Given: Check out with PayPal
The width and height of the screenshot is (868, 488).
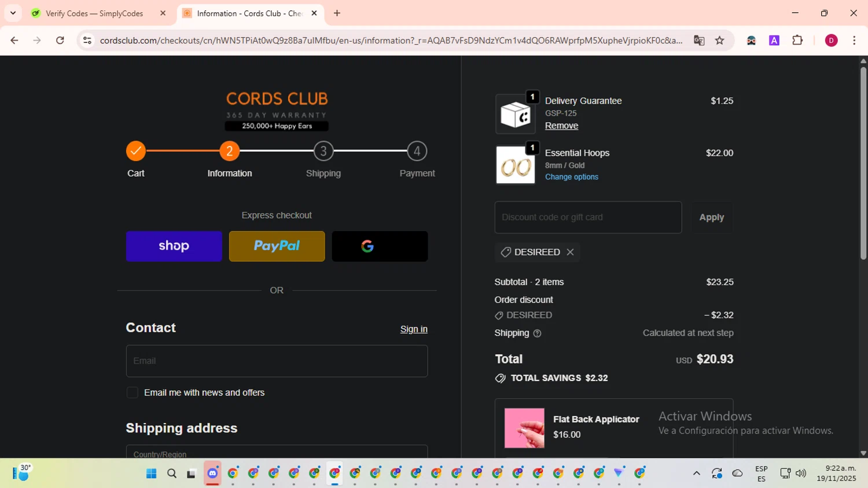Looking at the screenshot, I should pos(277,246).
